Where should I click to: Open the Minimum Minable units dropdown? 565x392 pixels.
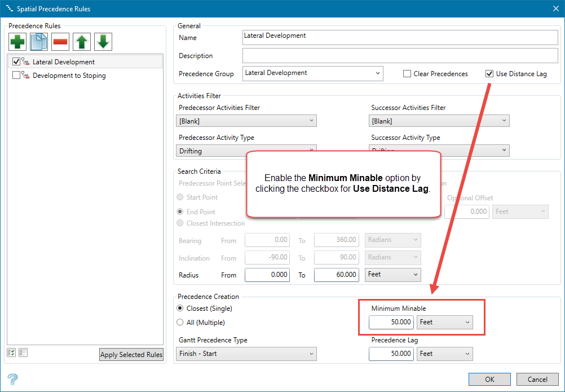click(x=445, y=322)
